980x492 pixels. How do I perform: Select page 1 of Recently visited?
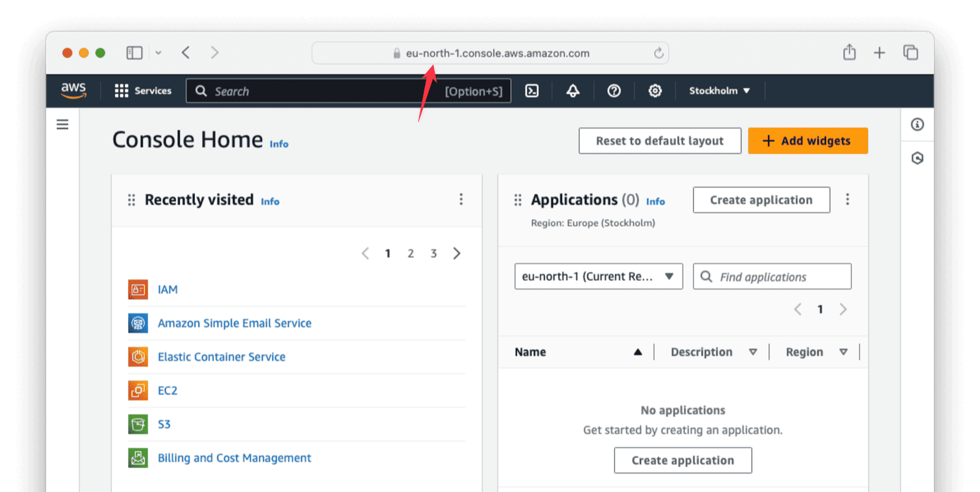(x=388, y=253)
